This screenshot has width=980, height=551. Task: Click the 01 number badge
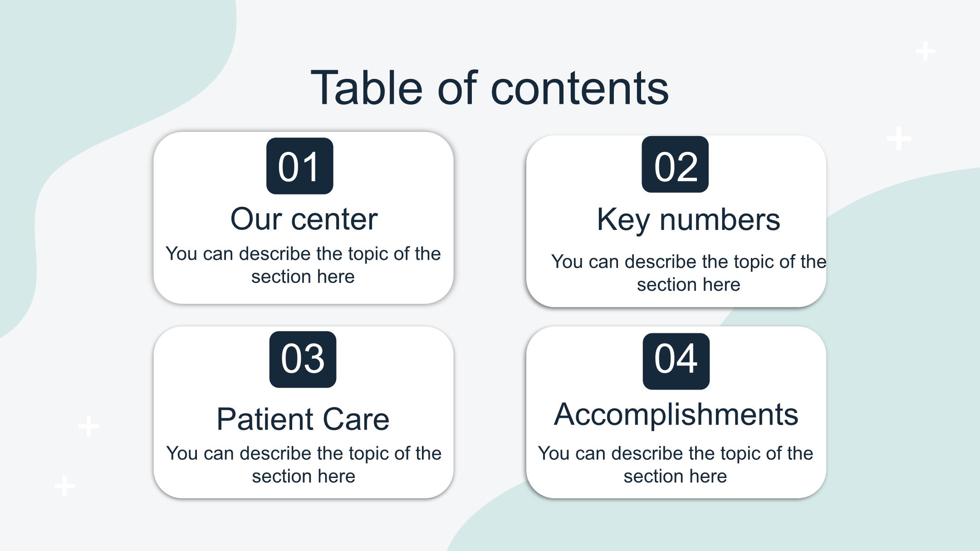coord(299,166)
